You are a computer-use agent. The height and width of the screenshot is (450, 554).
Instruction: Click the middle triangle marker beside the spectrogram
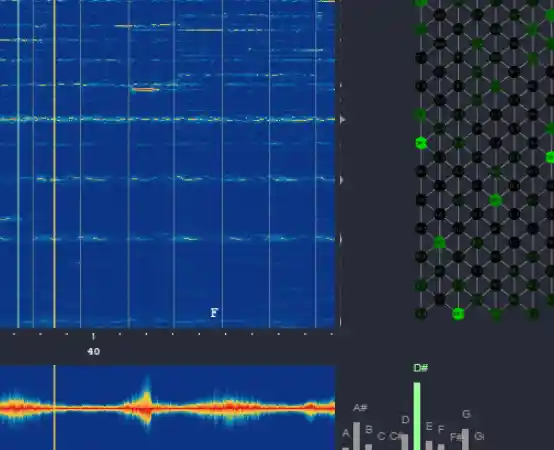pyautogui.click(x=342, y=180)
